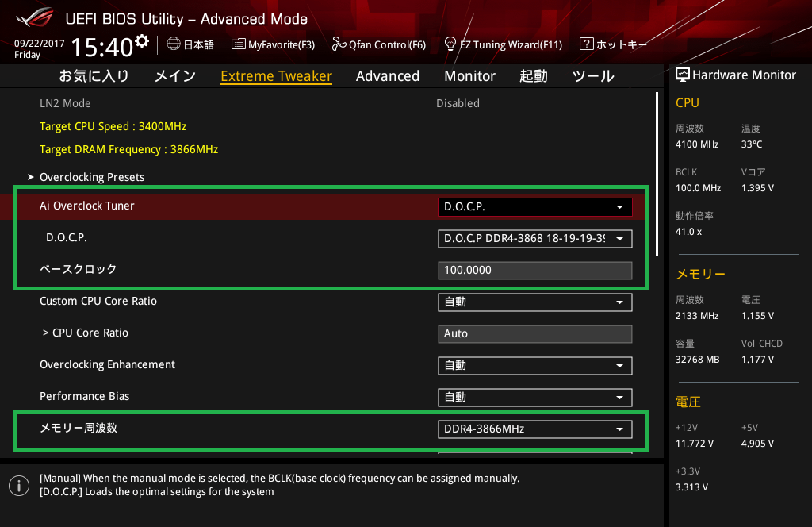This screenshot has height=527, width=812.
Task: Click the globe language icon
Action: point(174,44)
